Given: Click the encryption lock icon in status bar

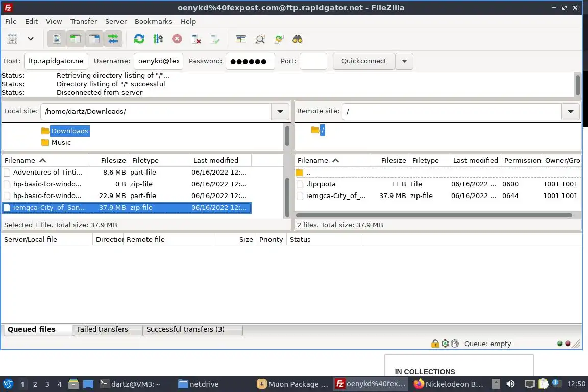Looking at the screenshot, I should pyautogui.click(x=435, y=343).
